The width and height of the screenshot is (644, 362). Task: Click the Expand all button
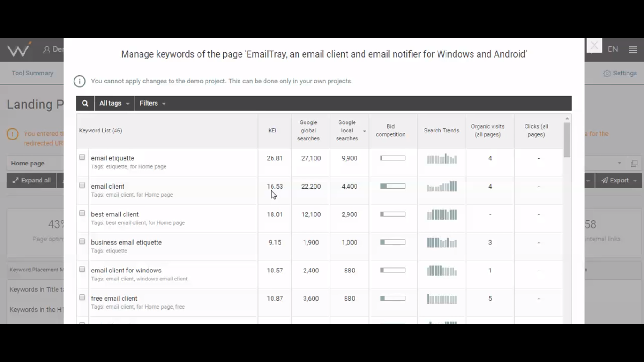pos(32,181)
